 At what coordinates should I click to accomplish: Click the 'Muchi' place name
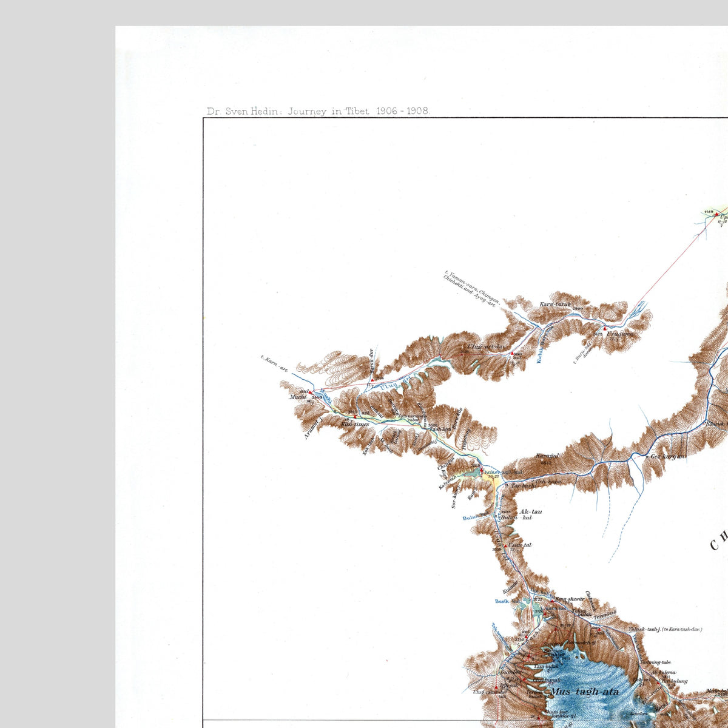click(x=297, y=397)
